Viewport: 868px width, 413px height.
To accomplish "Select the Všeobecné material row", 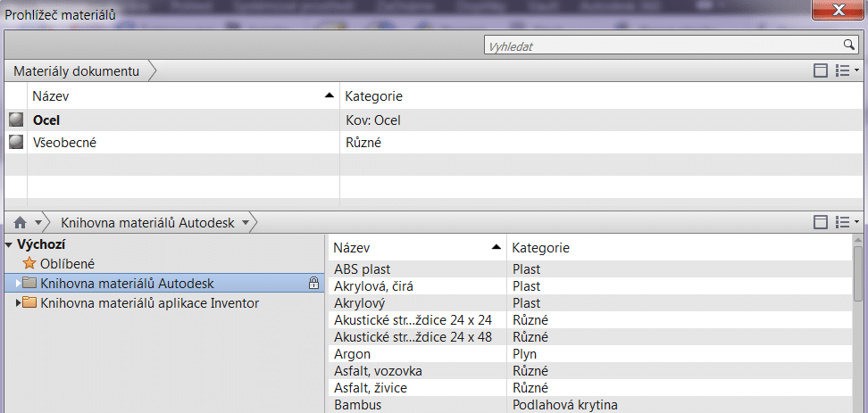I will click(433, 142).
